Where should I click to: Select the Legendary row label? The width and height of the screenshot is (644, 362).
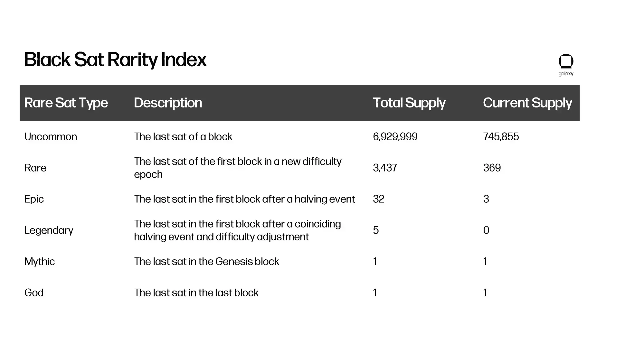(49, 230)
